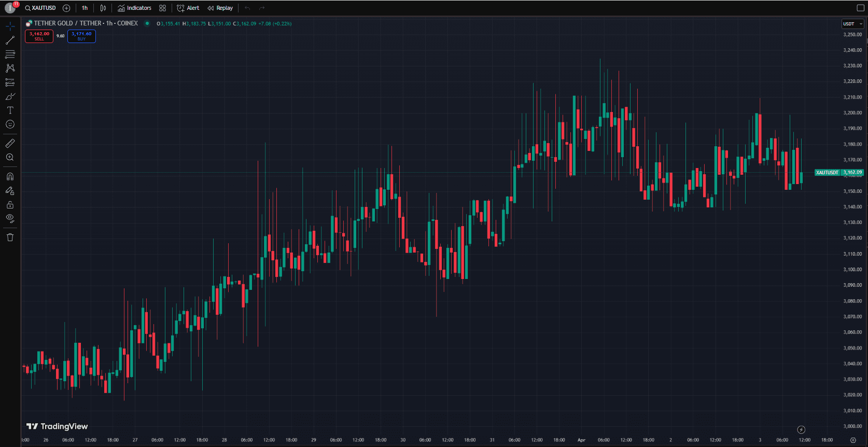868x447 pixels.
Task: Click the spread value 9.60
Action: (61, 36)
